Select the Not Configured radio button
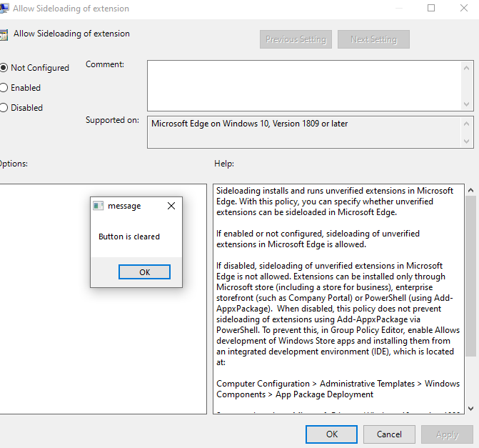 pos(4,68)
